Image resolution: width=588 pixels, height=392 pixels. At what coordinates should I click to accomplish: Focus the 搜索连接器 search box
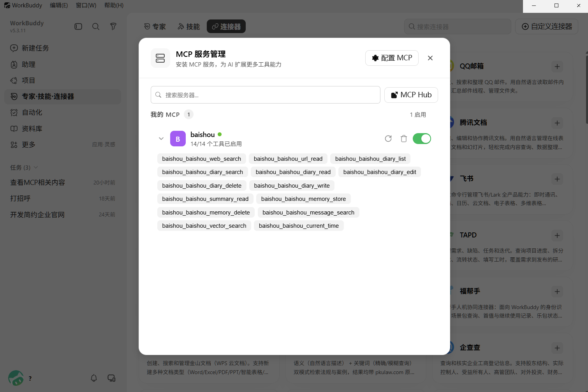(458, 26)
